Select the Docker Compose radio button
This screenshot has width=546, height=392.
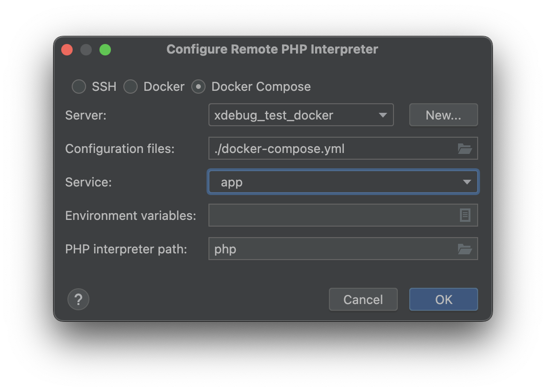[x=198, y=87]
